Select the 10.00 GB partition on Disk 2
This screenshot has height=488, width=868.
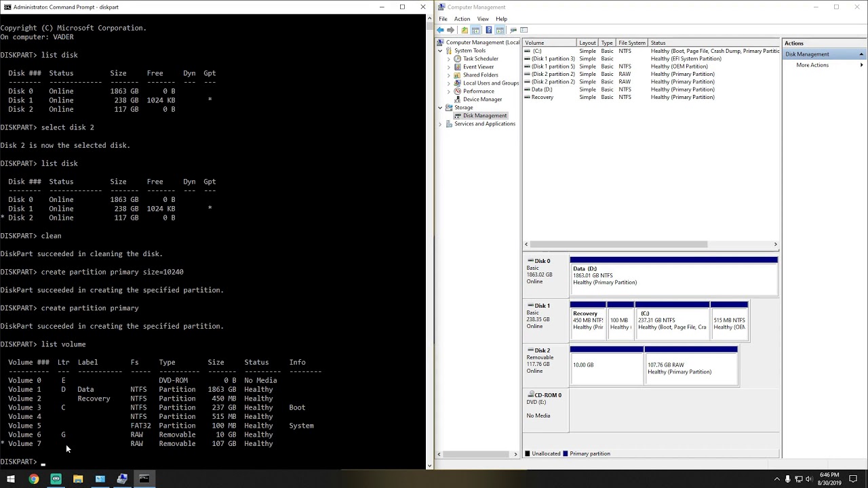pos(606,365)
